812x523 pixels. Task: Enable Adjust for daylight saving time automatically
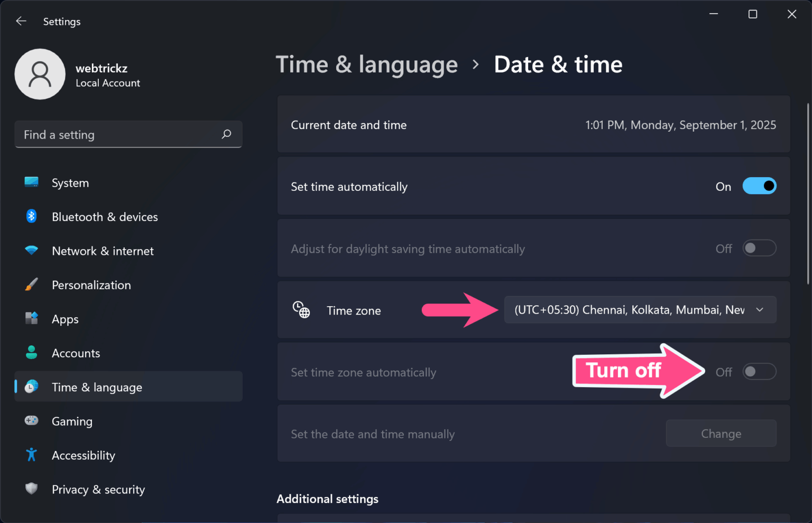[759, 248]
